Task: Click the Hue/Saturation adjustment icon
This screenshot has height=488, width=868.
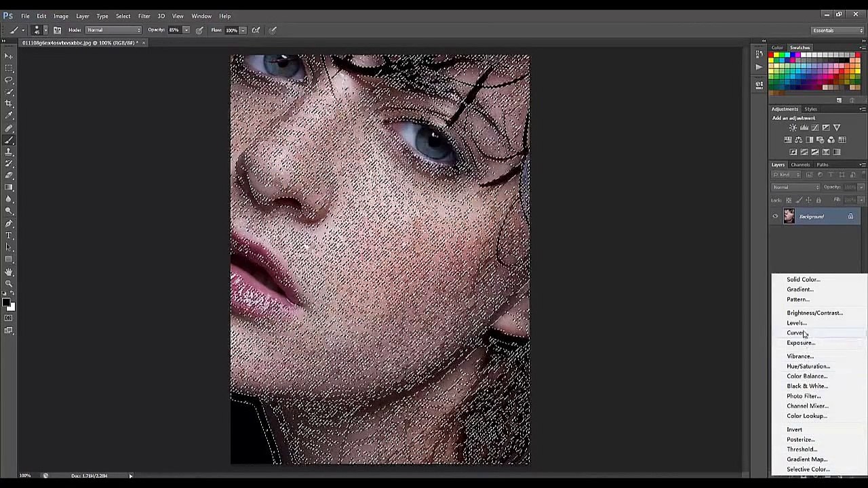Action: pos(788,140)
